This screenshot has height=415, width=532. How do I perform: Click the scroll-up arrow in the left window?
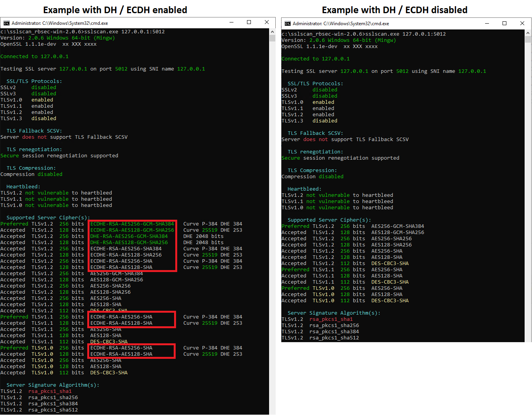click(x=272, y=32)
